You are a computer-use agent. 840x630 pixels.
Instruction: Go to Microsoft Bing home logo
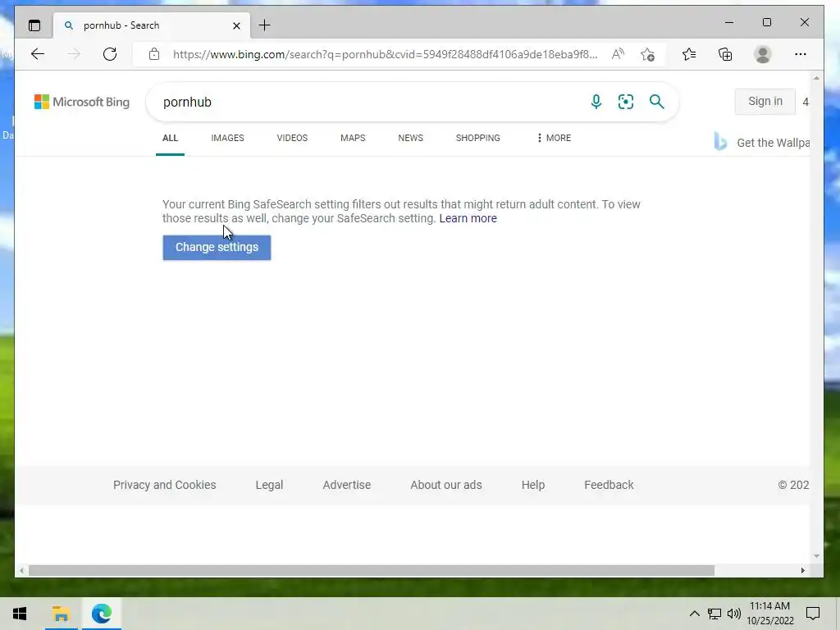(x=81, y=102)
